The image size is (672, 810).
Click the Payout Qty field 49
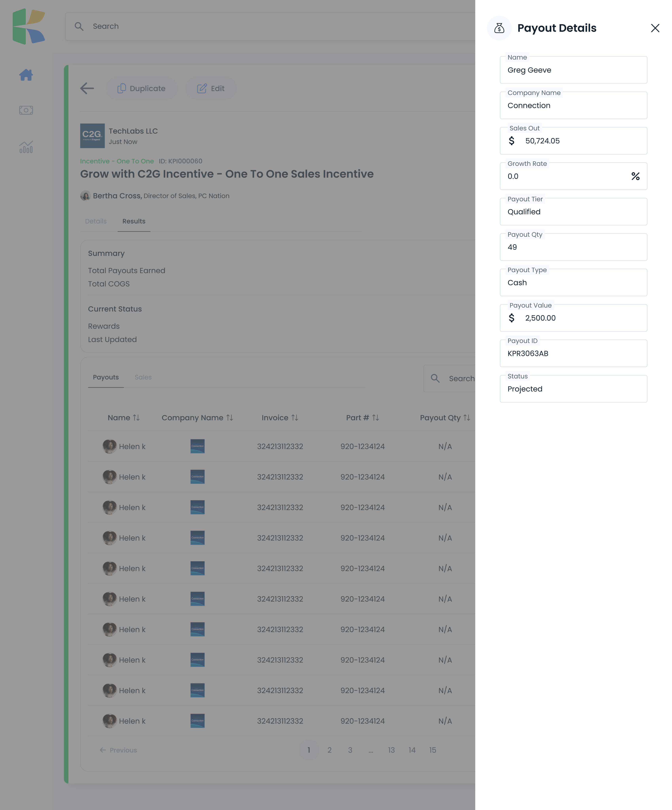tap(573, 247)
